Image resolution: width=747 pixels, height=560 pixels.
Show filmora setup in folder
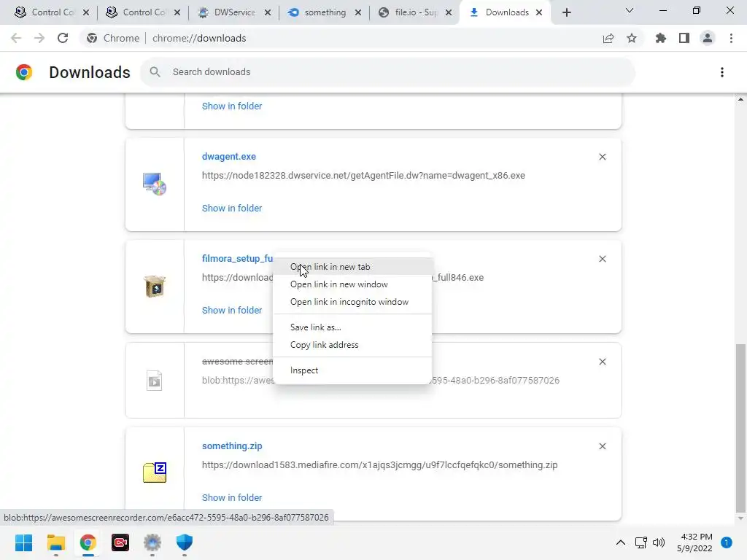(232, 310)
